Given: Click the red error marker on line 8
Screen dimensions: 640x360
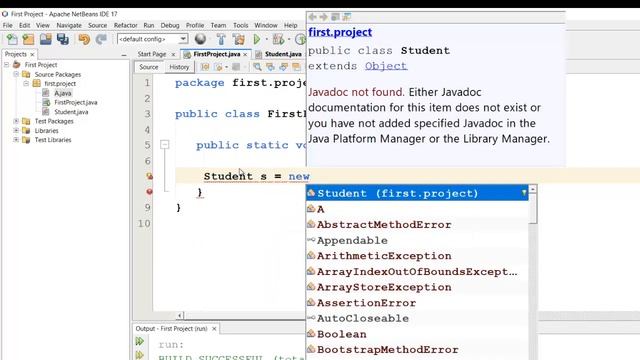Looking at the screenshot, I should (149, 191).
